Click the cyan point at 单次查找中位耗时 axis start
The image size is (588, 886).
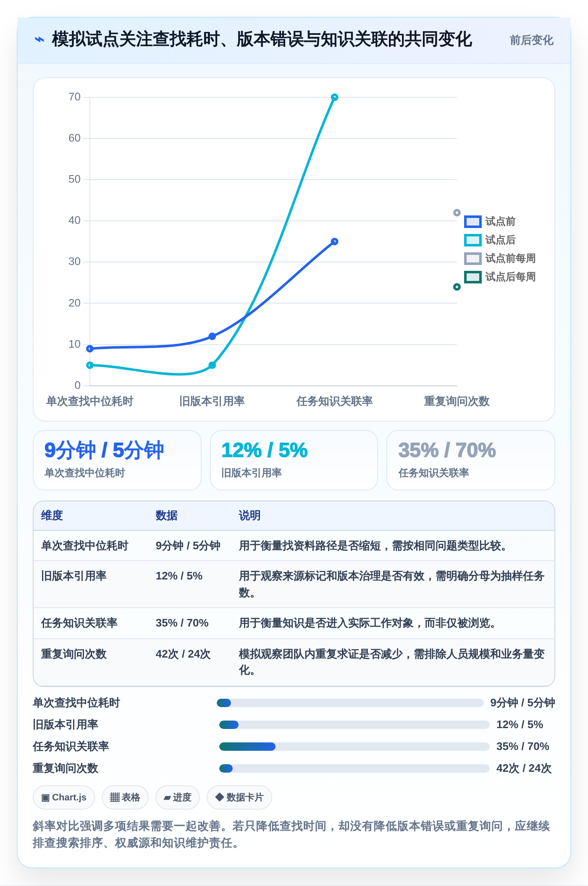pos(90,365)
